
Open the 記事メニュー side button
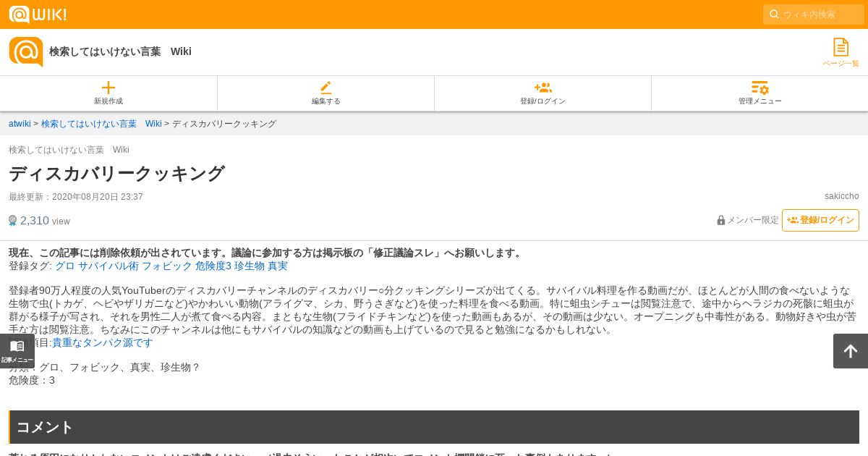[17, 351]
